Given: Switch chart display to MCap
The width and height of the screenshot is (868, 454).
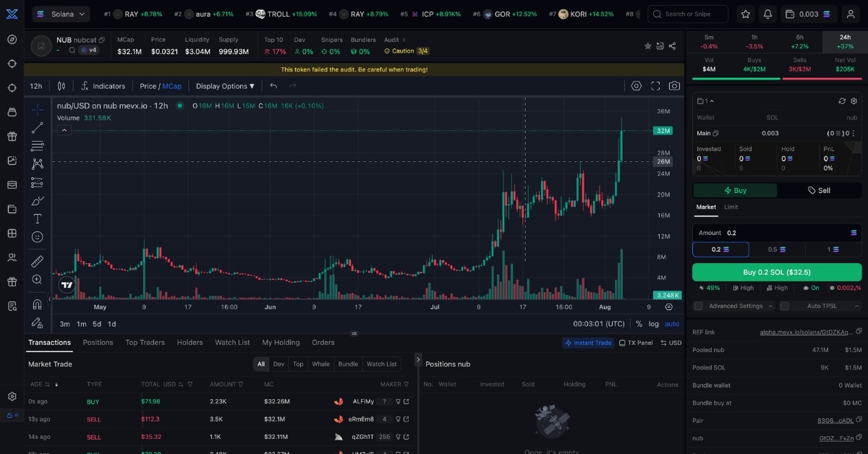Looking at the screenshot, I should tap(171, 85).
